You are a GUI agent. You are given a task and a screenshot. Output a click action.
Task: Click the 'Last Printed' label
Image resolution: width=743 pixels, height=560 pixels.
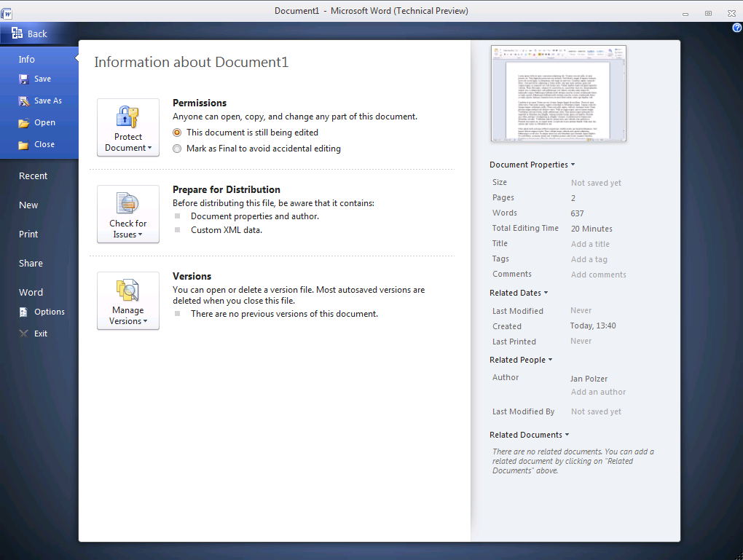click(514, 342)
